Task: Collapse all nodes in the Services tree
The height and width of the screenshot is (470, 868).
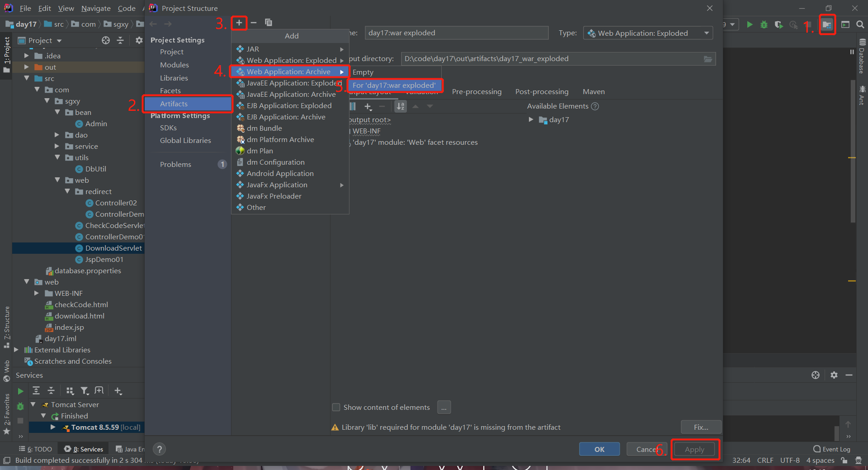Action: (51, 390)
